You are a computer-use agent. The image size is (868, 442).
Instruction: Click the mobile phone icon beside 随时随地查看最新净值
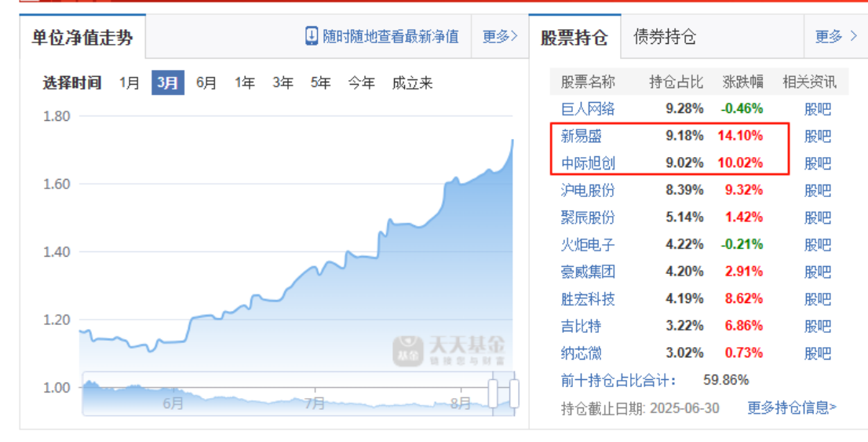tap(312, 36)
